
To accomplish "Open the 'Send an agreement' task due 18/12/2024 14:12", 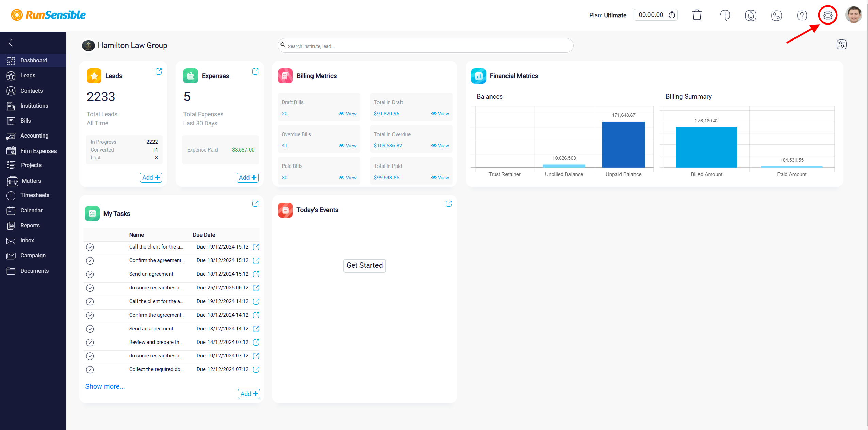I will [256, 329].
